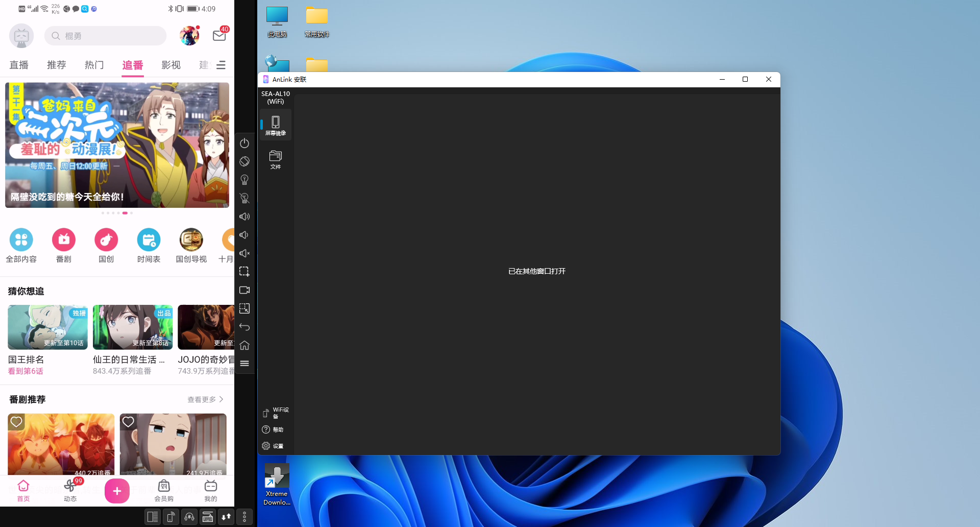Image resolution: width=980 pixels, height=527 pixels.
Task: Click the banner carousel page indicator dots
Action: click(x=117, y=213)
